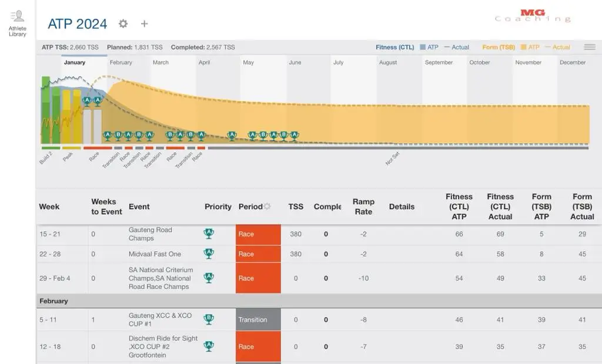Open the Race period selector for Midvaal Fast One
The height and width of the screenshot is (364, 602).
coord(257,254)
